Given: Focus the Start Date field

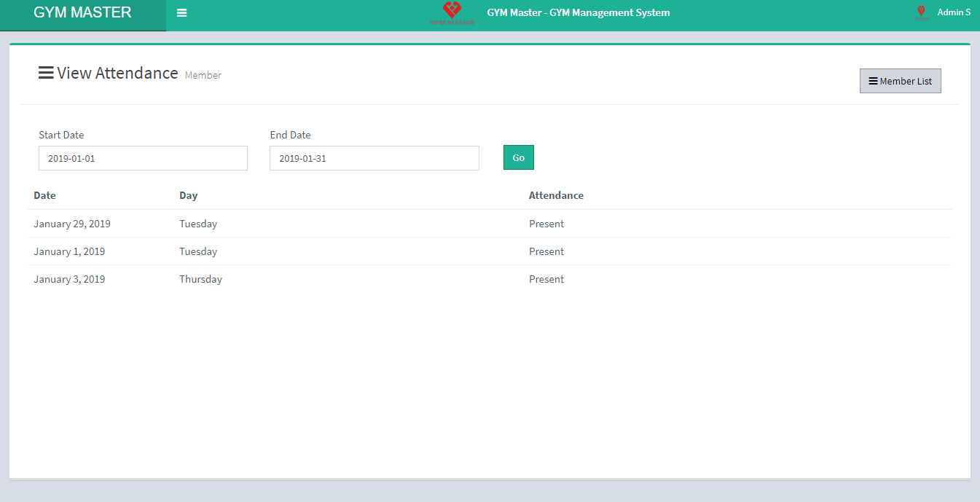Looking at the screenshot, I should 143,158.
